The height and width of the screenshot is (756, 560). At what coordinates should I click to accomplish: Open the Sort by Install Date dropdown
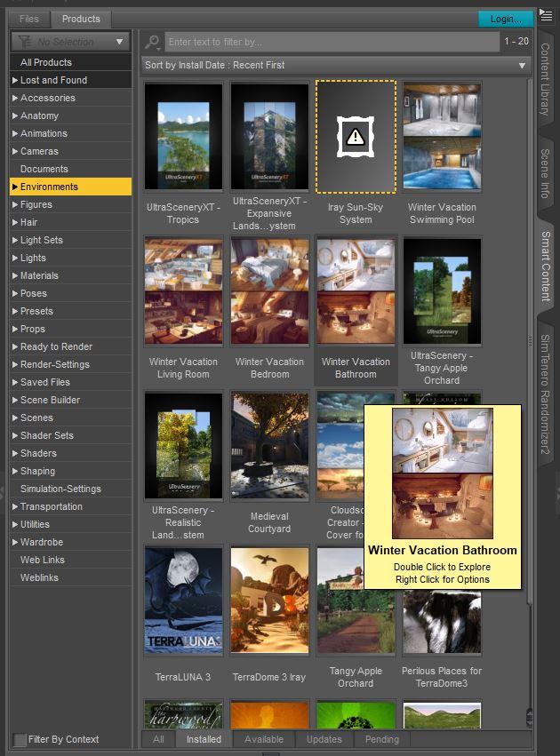tap(336, 65)
